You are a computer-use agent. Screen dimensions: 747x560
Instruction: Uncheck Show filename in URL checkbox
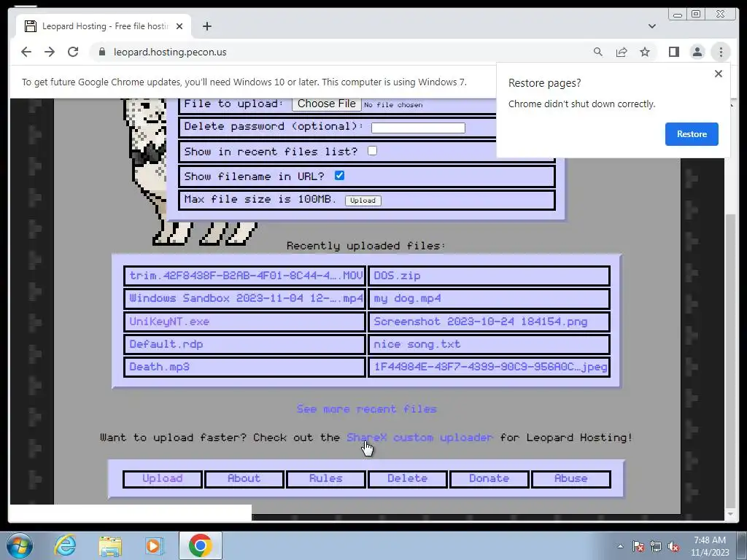[339, 175]
